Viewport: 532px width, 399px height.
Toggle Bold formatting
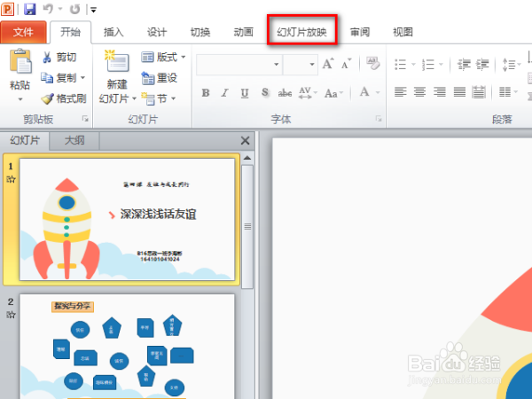pyautogui.click(x=206, y=92)
